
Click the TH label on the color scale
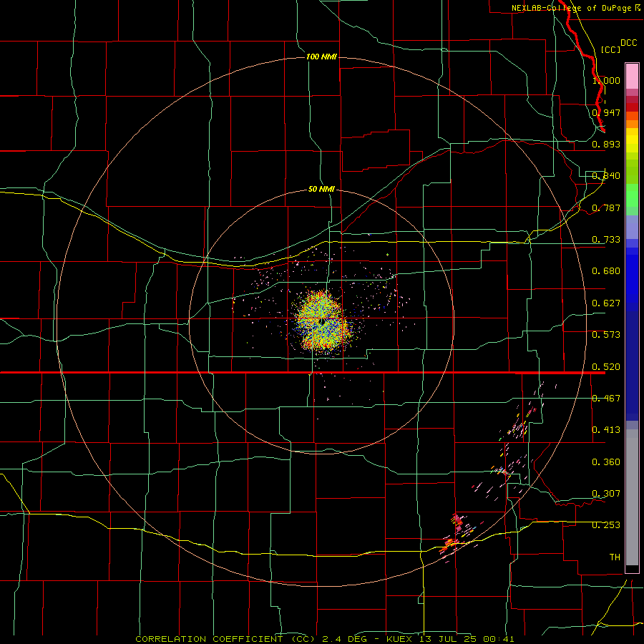click(x=615, y=557)
